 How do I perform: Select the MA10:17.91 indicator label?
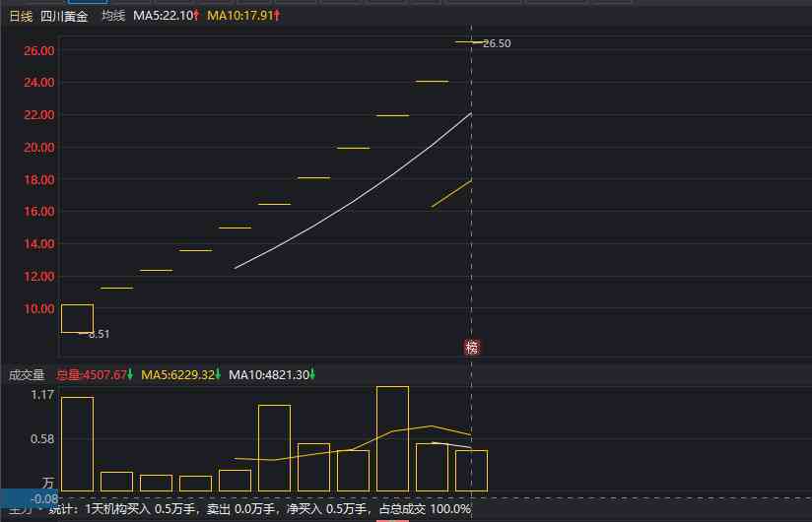pos(242,17)
